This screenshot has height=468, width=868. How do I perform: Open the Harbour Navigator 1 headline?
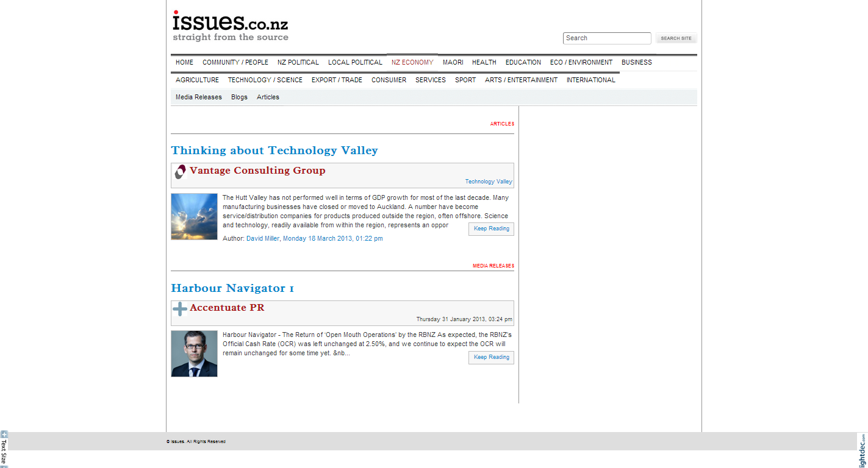click(x=232, y=288)
